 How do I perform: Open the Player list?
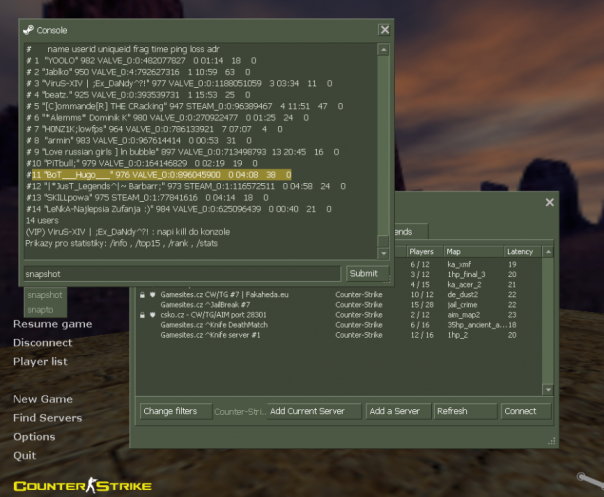[x=40, y=361]
